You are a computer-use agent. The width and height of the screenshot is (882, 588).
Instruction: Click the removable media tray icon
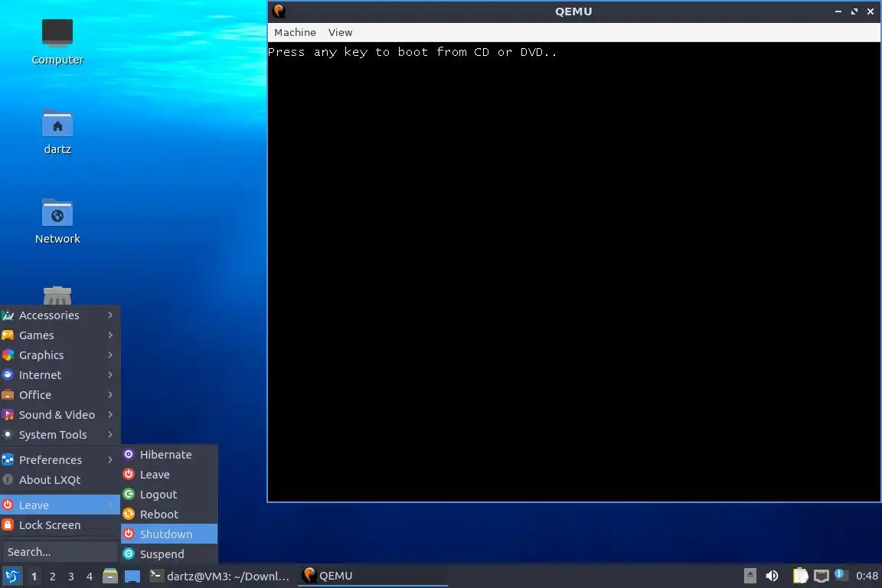pyautogui.click(x=750, y=576)
